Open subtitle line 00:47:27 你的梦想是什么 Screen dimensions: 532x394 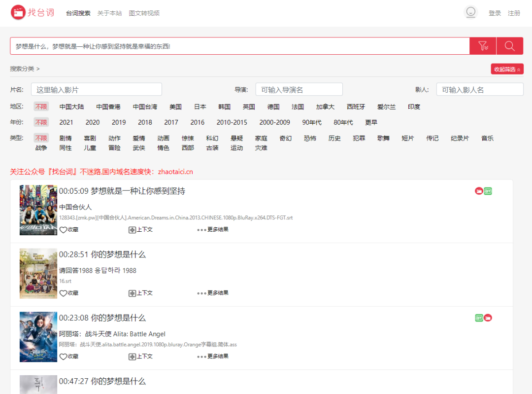tap(102, 381)
